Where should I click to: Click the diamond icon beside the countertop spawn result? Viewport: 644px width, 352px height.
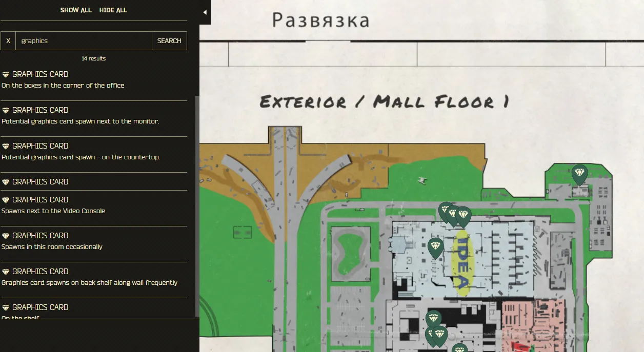(x=5, y=146)
